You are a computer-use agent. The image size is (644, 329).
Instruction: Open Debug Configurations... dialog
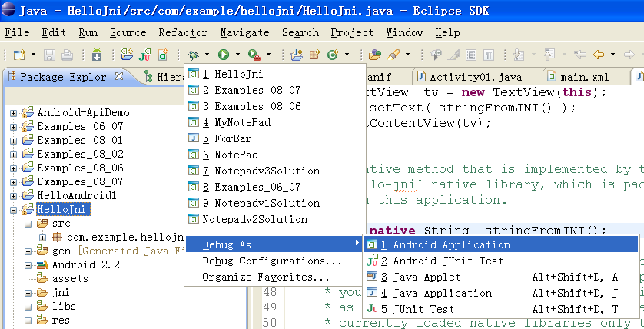(x=275, y=261)
